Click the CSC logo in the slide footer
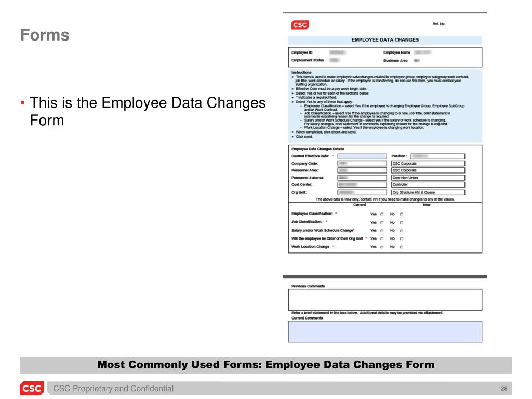The image size is (532, 399). [x=32, y=389]
